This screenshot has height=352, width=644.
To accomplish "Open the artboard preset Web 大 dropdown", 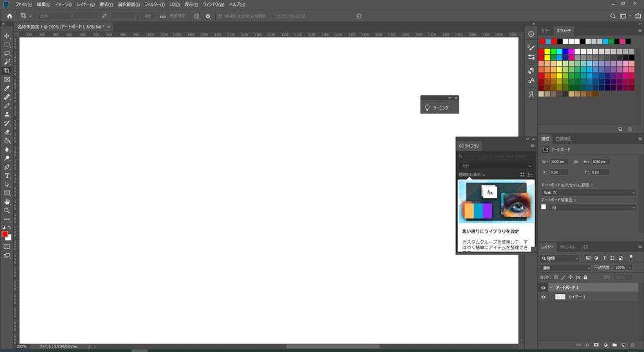I will tap(588, 193).
